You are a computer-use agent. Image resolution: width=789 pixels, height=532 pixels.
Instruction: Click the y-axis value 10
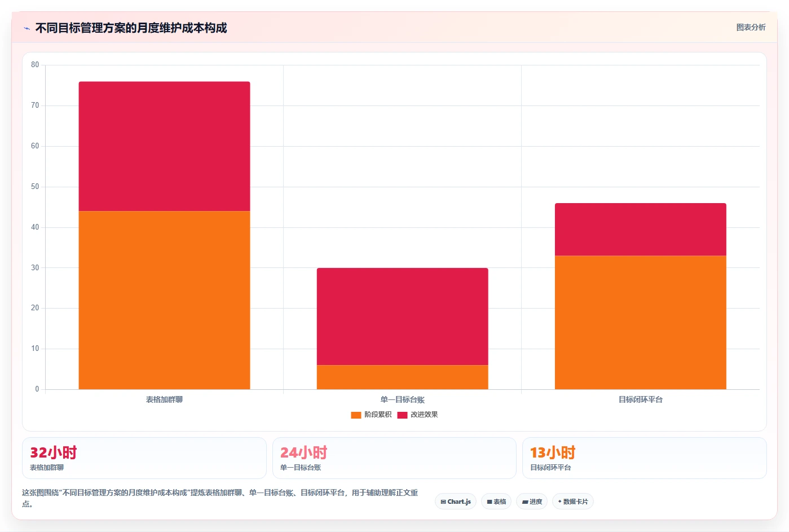coord(35,349)
